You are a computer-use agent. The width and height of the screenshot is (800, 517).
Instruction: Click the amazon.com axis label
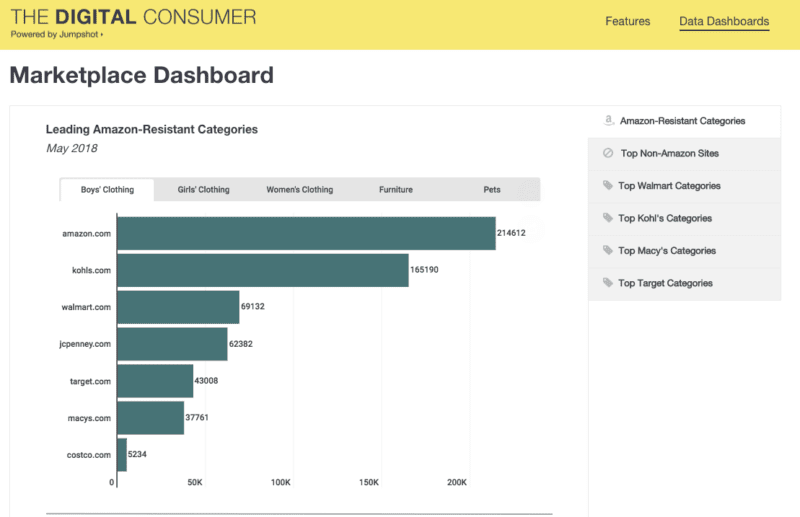pos(86,233)
